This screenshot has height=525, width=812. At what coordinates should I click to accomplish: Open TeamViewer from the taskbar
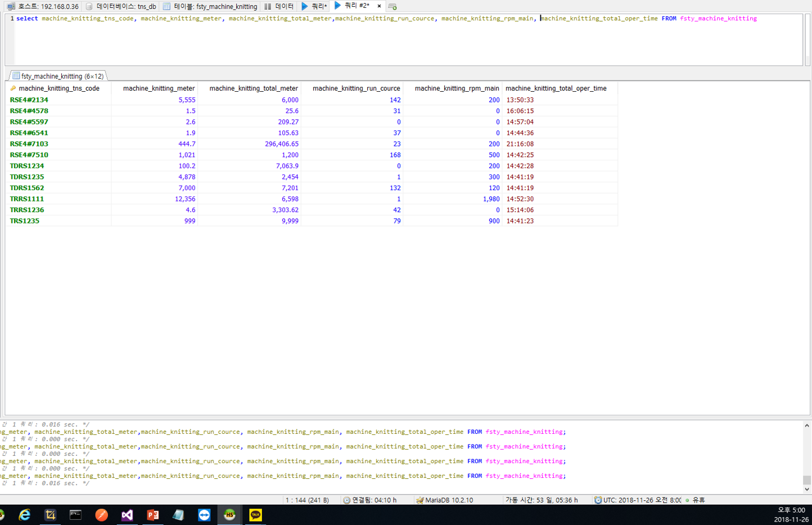204,515
